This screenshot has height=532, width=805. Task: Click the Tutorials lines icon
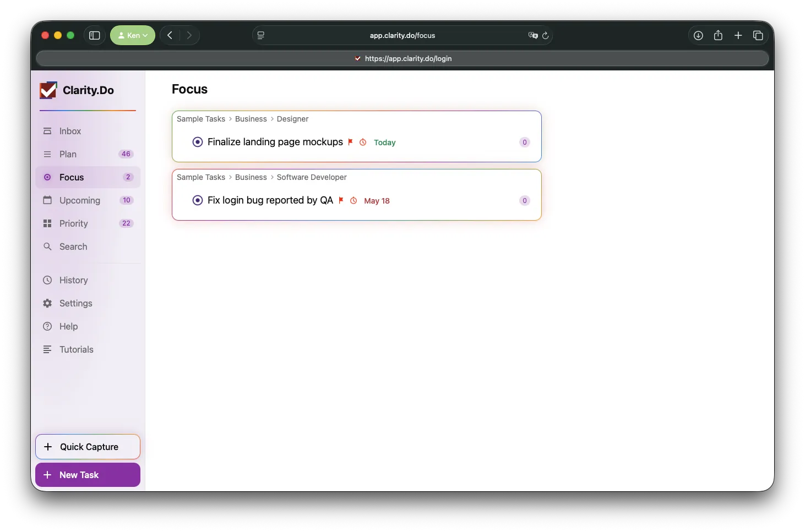click(x=47, y=349)
